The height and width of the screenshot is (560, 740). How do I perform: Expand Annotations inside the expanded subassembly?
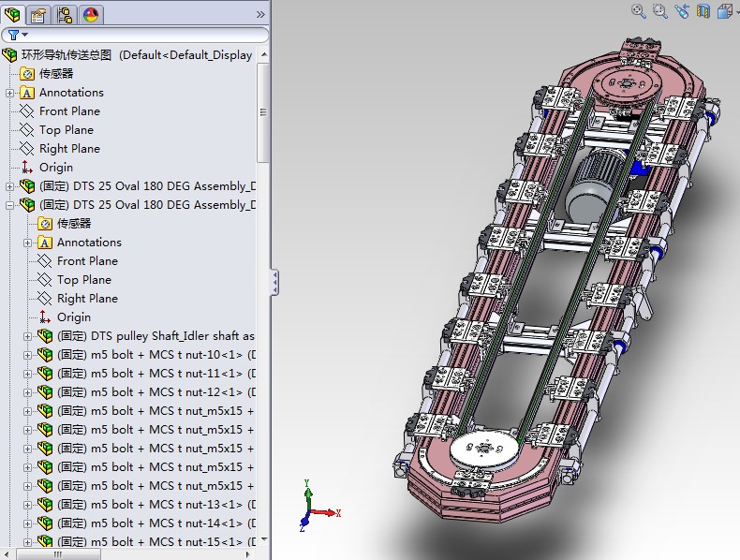pos(27,243)
